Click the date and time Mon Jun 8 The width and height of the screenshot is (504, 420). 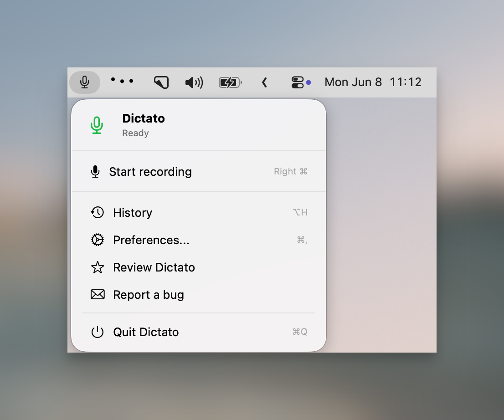(373, 82)
